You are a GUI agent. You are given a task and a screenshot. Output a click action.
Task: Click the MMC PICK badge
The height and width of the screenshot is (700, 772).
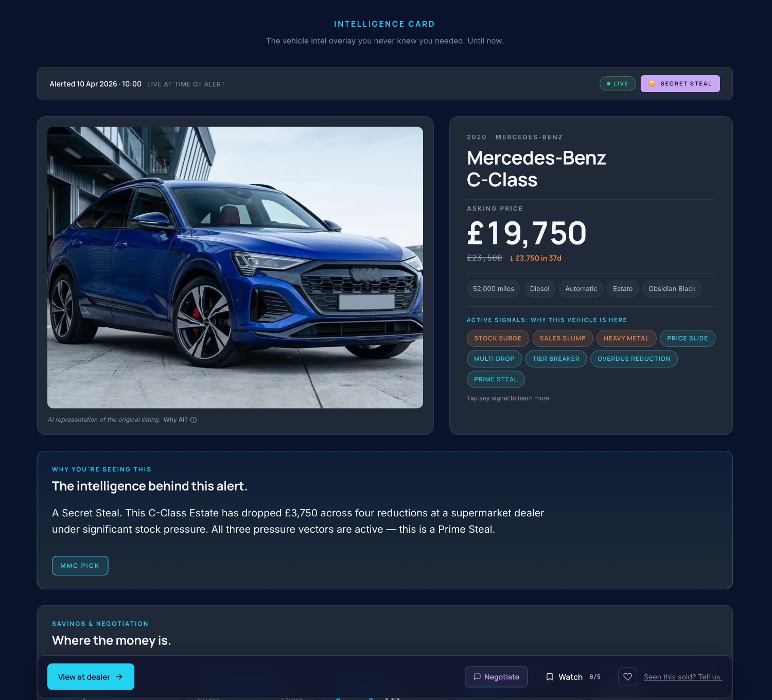point(80,566)
